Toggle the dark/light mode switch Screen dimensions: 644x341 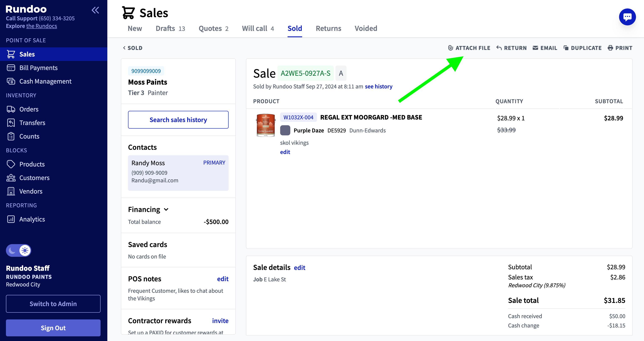point(19,250)
